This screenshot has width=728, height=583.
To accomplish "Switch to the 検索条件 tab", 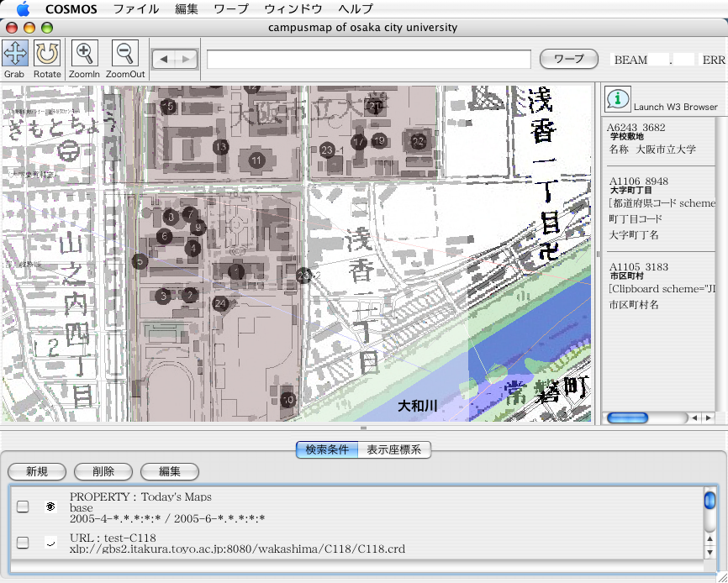I will click(x=327, y=449).
